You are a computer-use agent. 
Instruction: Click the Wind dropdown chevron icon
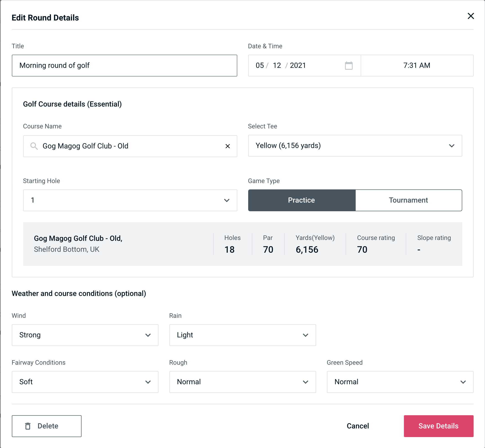click(148, 335)
